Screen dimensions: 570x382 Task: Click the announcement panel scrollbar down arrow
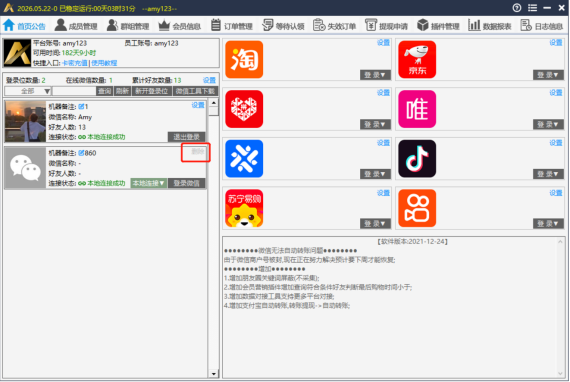click(x=560, y=374)
